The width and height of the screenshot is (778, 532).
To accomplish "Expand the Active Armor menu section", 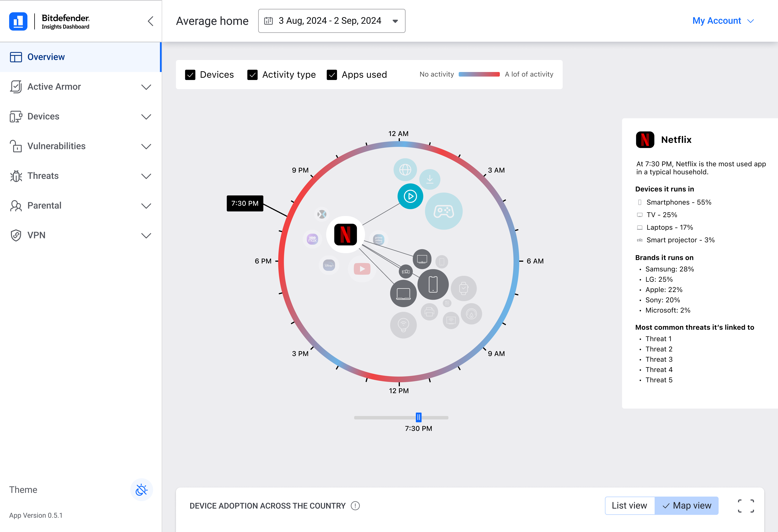I will click(x=81, y=87).
